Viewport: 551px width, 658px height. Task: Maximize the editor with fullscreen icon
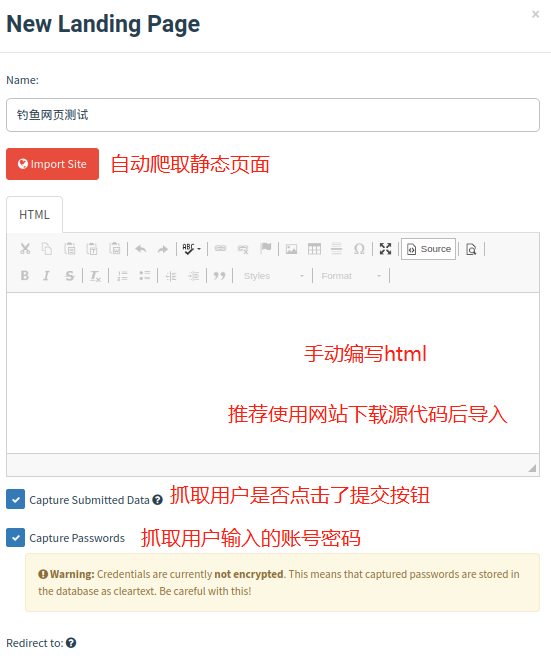(385, 249)
